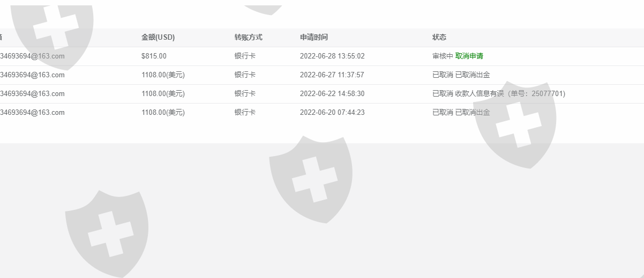Click the email in the $815.00 row

(x=32, y=56)
